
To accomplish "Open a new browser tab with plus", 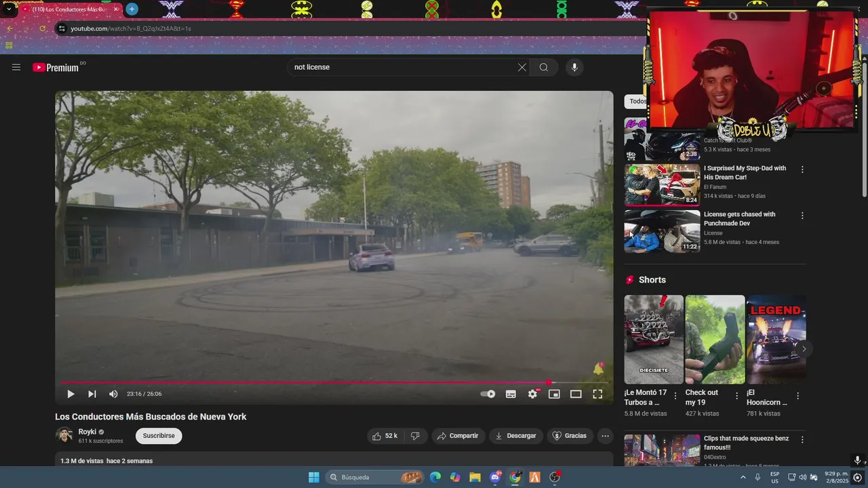I will coord(132,9).
